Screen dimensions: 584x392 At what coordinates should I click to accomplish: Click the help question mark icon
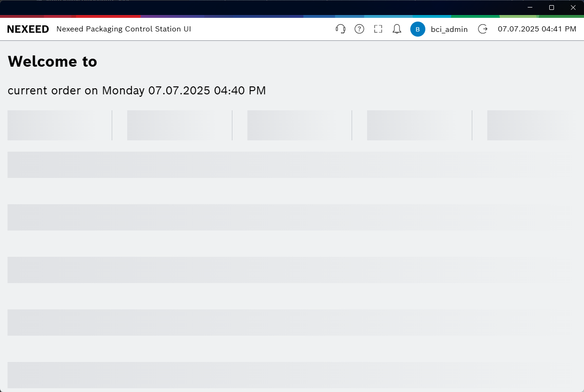[359, 29]
